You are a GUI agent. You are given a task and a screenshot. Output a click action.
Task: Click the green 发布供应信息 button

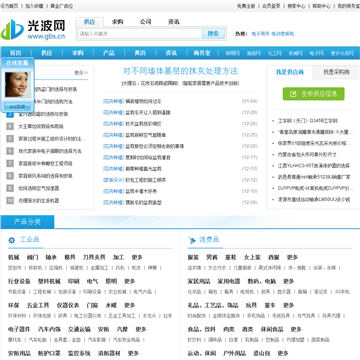(313, 94)
